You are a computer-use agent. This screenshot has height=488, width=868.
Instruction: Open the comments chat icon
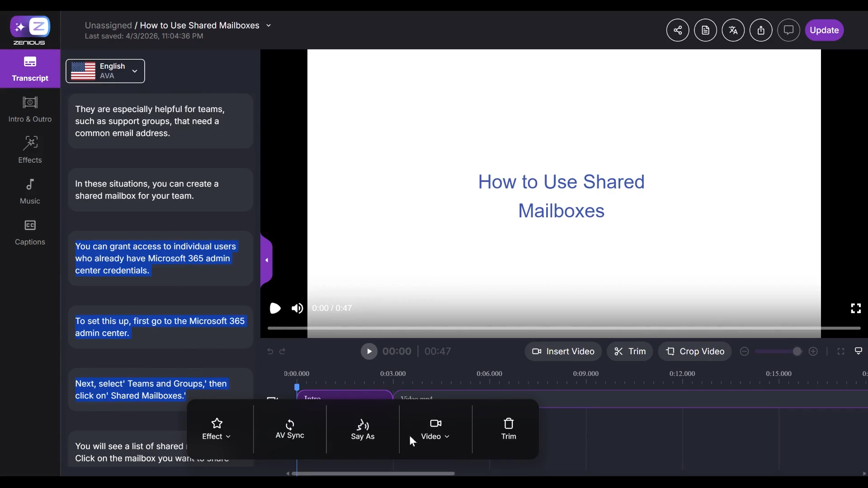[788, 30]
